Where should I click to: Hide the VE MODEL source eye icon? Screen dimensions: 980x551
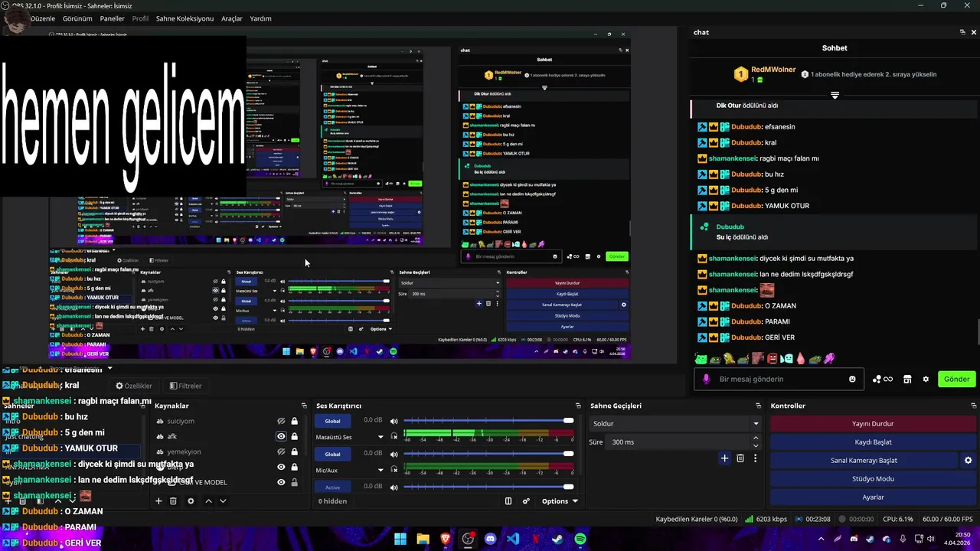pyautogui.click(x=281, y=482)
